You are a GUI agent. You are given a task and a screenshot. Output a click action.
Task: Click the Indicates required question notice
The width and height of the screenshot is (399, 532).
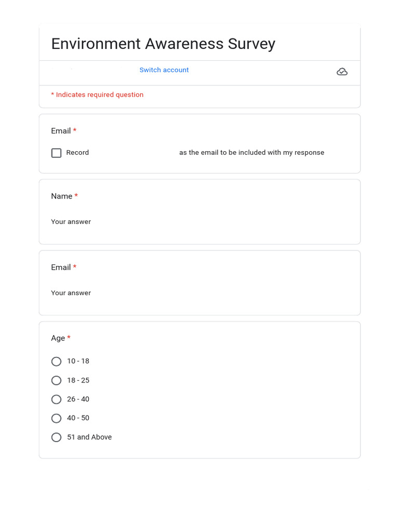point(97,95)
